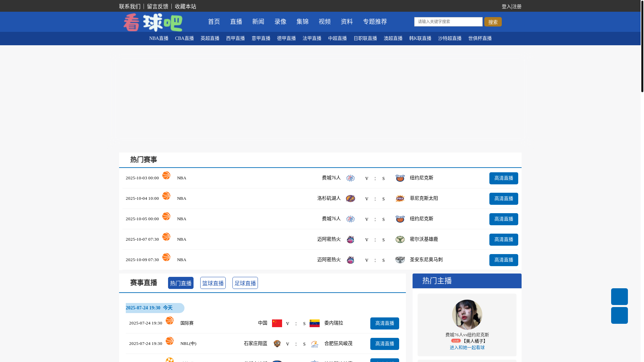Click the basketball icon in the NBL(中) row
Screen dimensions: 644x362
click(x=170, y=341)
